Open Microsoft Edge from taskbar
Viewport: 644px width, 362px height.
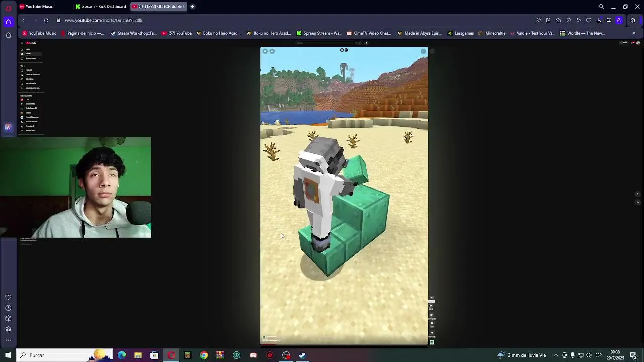(x=122, y=355)
